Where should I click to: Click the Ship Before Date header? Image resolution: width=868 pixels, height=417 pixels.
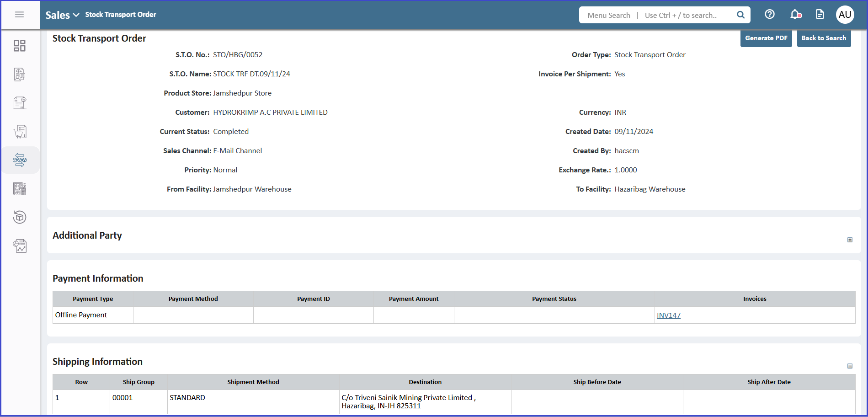(x=597, y=382)
